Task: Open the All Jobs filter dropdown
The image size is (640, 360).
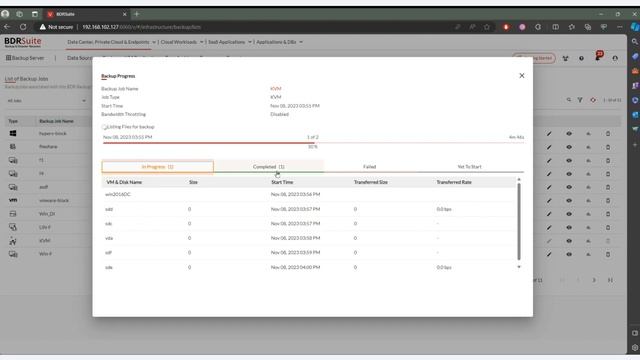Action: [47, 100]
